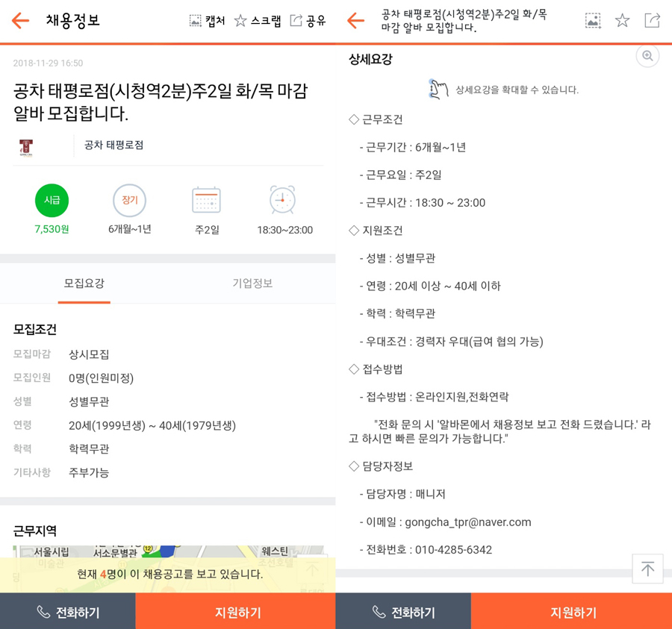The width and height of the screenshot is (672, 629).
Task: Tap 근무기간 : 6개월~1년 line
Action: coord(413,147)
